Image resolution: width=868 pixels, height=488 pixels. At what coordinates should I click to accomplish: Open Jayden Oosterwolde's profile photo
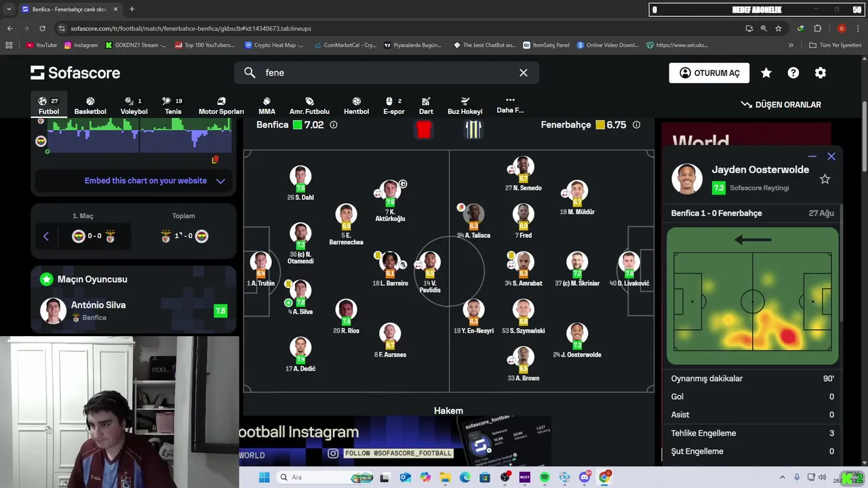click(x=687, y=179)
